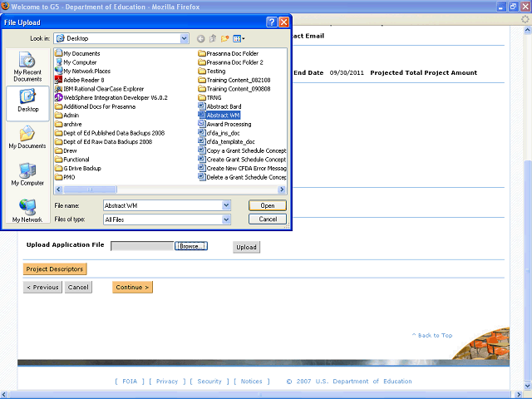Select IBM Rational ClearCase Explorer shortcut

99,89
